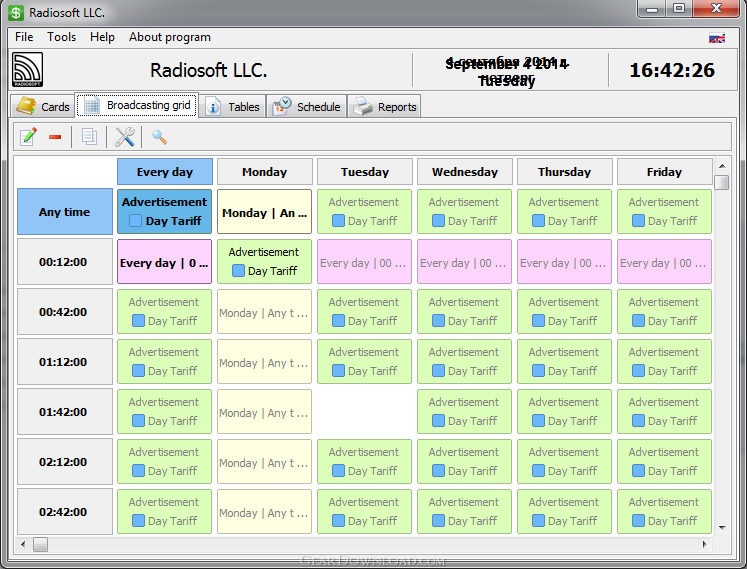Select the Every day 00:12:00 pink cell
747x569 pixels.
tap(164, 262)
